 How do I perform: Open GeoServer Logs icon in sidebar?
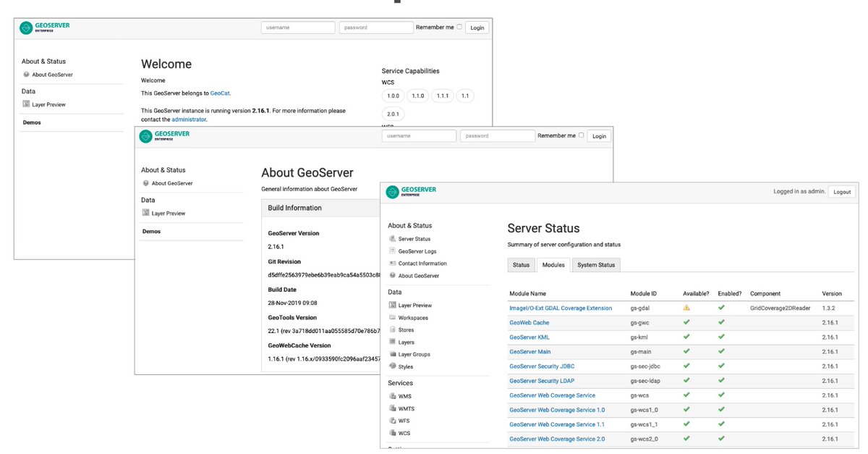(393, 251)
